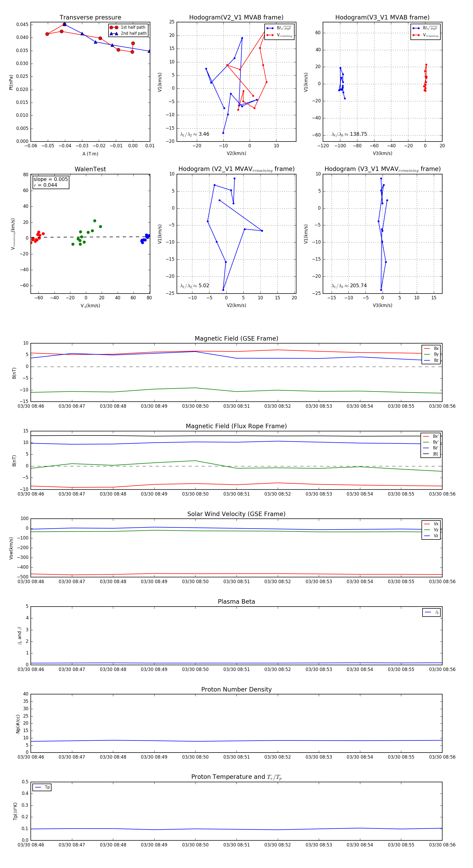This screenshot has height=868, width=473.
Task: Click the 'λ1/λ3 ≈ 138.75' annotation
Action: point(349,134)
